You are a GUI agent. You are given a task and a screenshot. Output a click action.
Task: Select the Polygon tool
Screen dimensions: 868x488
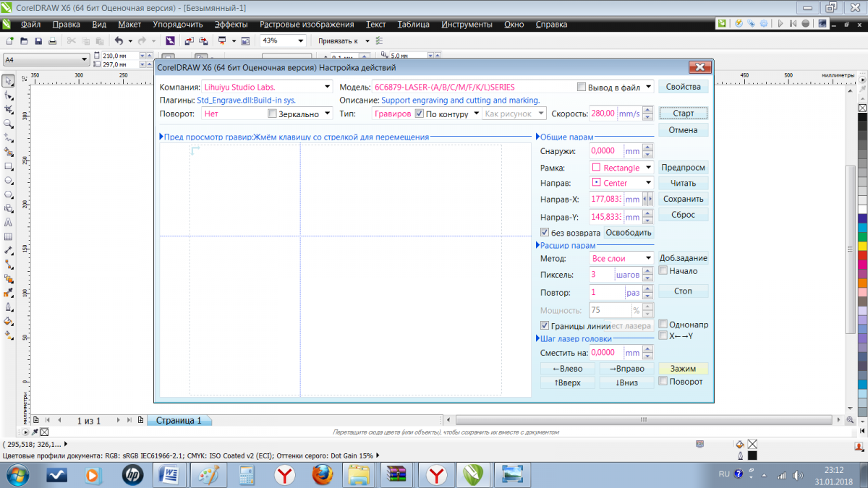[8, 194]
